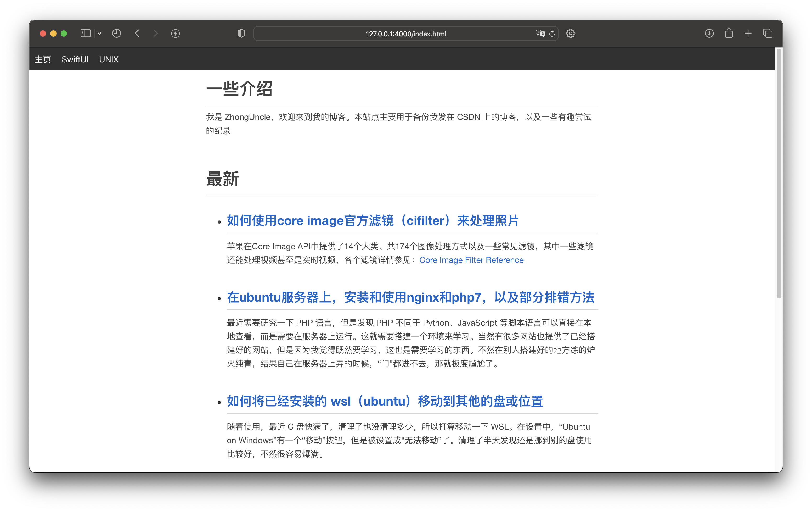Go forward to the next page

point(155,34)
